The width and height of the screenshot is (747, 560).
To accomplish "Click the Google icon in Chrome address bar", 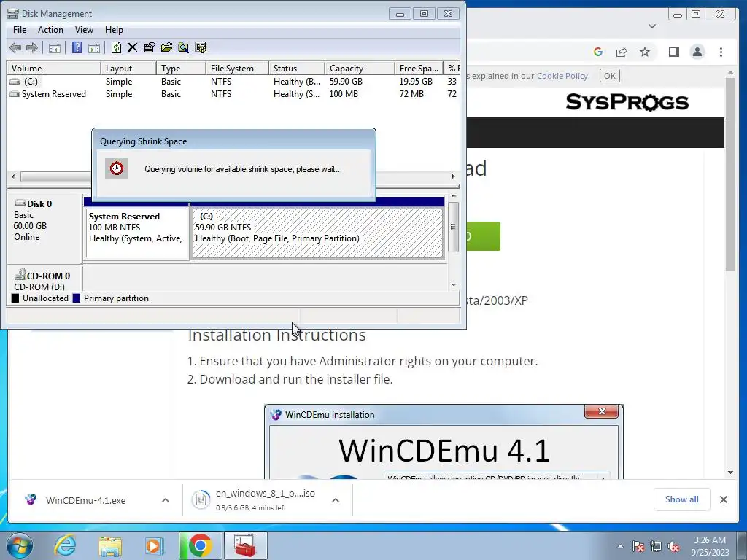I will (598, 52).
